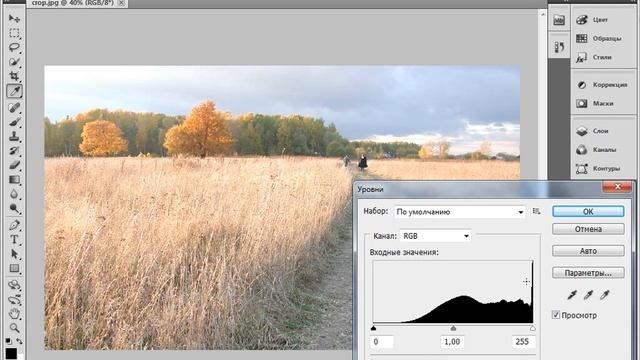Select the Crop tool
This screenshot has width=640, height=360.
(x=14, y=76)
